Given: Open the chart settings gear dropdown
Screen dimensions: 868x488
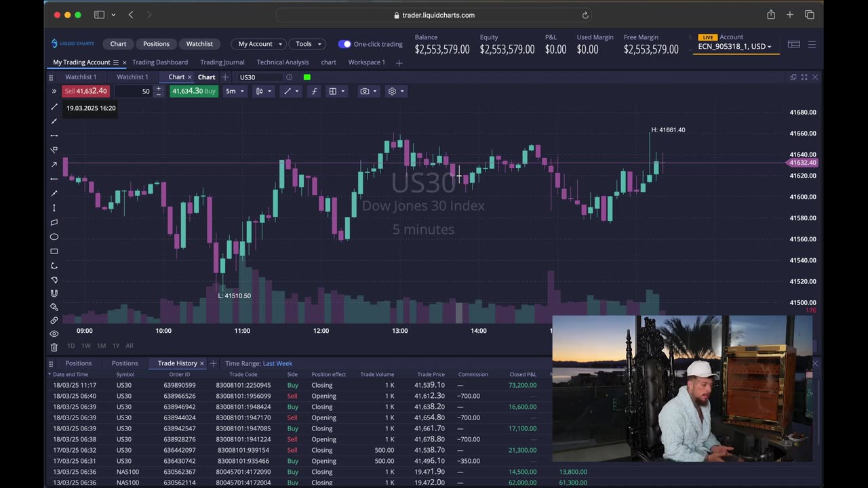Looking at the screenshot, I should pyautogui.click(x=395, y=91).
